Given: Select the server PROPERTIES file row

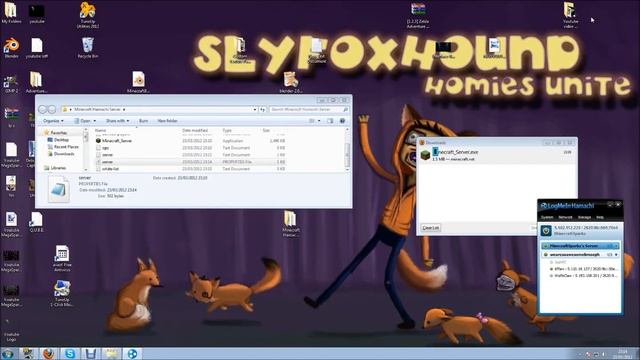Looking at the screenshot, I should 190,162.
